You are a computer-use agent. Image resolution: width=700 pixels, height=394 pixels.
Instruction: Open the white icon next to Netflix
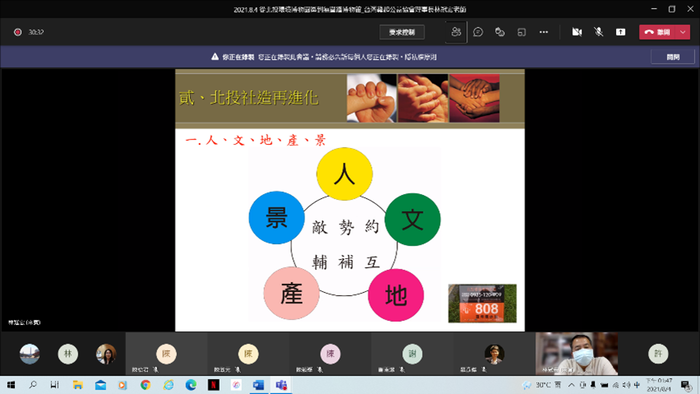236,385
